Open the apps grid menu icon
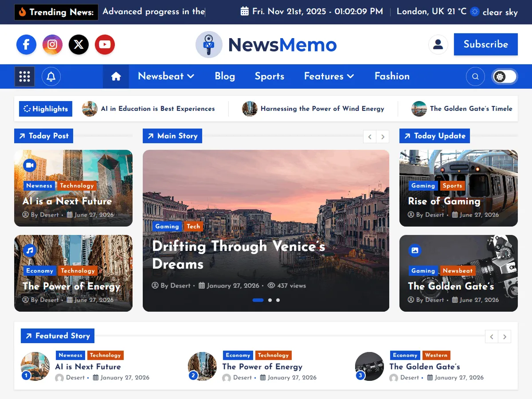The image size is (532, 399). [24, 76]
